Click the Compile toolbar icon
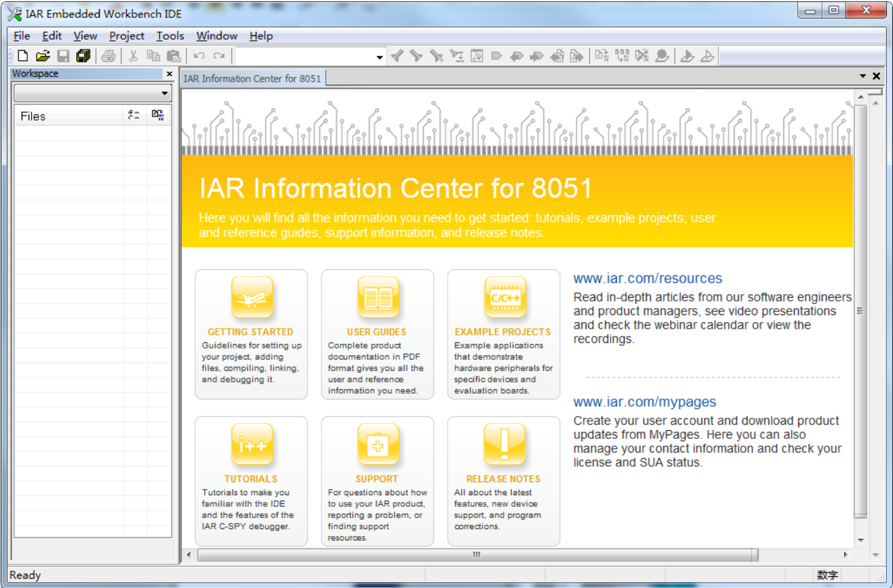The image size is (893, 588). [x=601, y=56]
